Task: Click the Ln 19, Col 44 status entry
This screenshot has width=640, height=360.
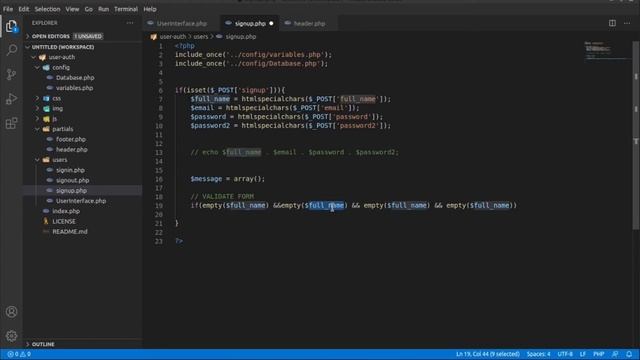Action: [x=488, y=354]
